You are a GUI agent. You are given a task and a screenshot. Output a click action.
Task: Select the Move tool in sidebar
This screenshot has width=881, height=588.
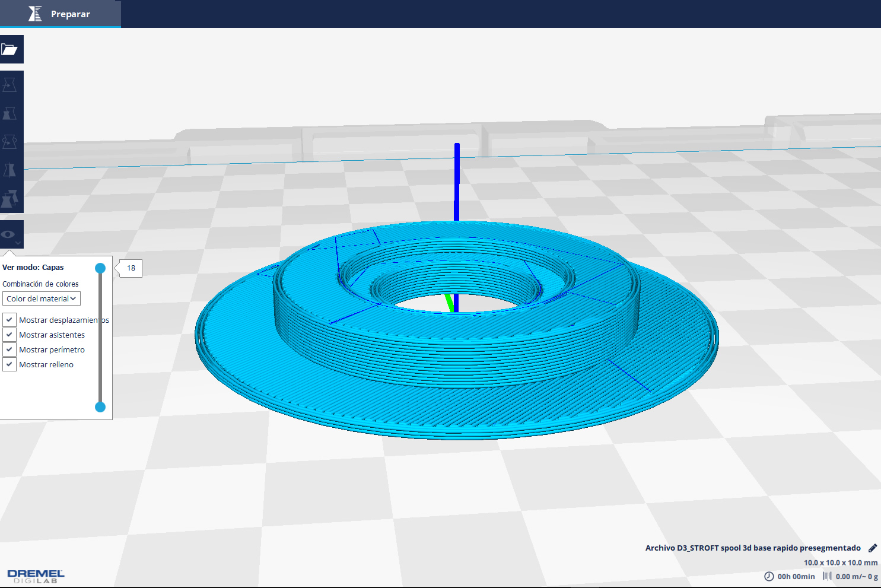coord(10,85)
